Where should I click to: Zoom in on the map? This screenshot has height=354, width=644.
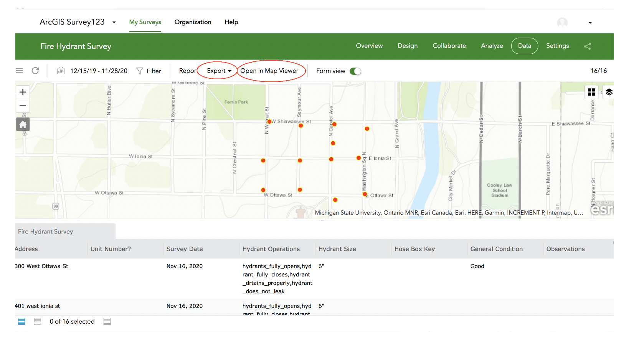tap(23, 92)
